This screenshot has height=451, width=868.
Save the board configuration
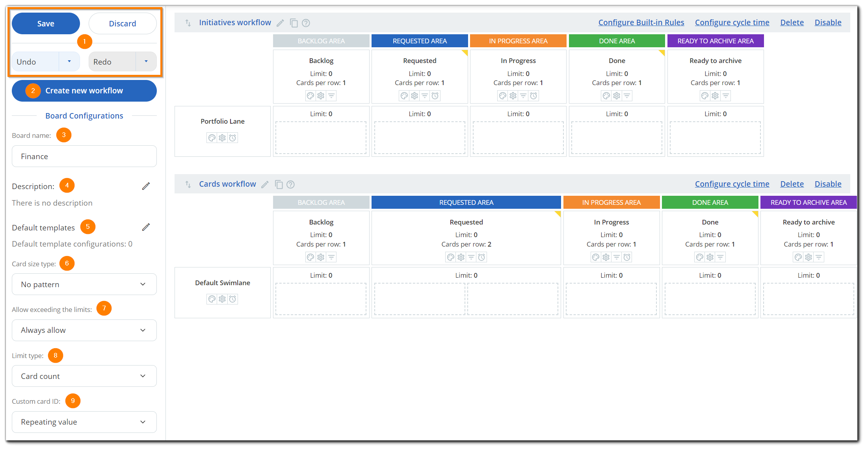tap(46, 23)
